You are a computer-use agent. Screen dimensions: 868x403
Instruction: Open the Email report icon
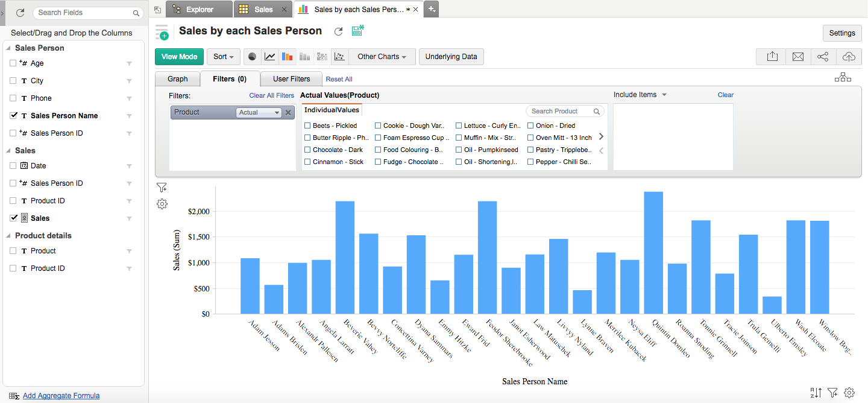pyautogui.click(x=797, y=56)
